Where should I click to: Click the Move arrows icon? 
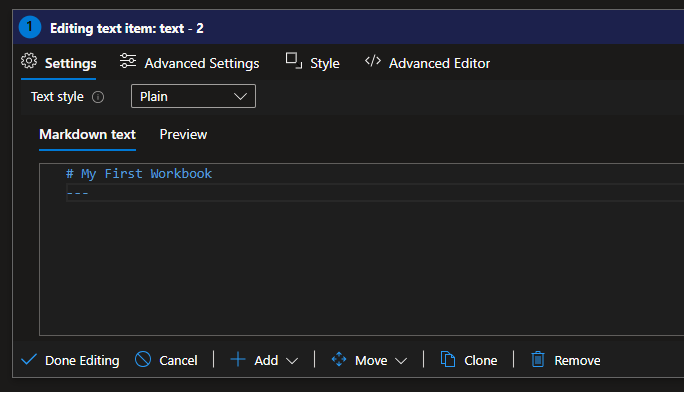coord(339,360)
